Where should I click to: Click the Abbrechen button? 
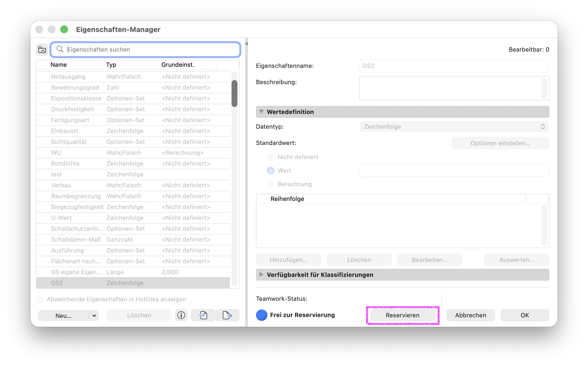point(471,315)
